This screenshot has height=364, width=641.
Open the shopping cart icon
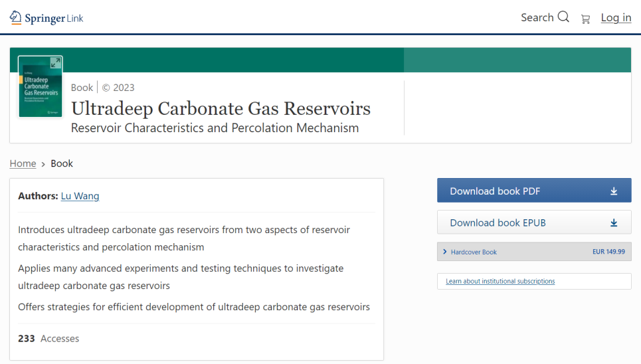coord(585,19)
